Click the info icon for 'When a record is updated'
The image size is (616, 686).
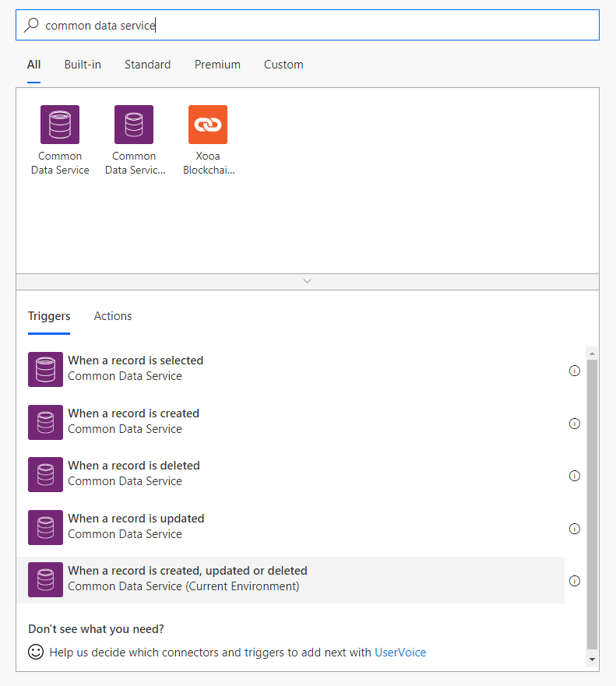(575, 529)
